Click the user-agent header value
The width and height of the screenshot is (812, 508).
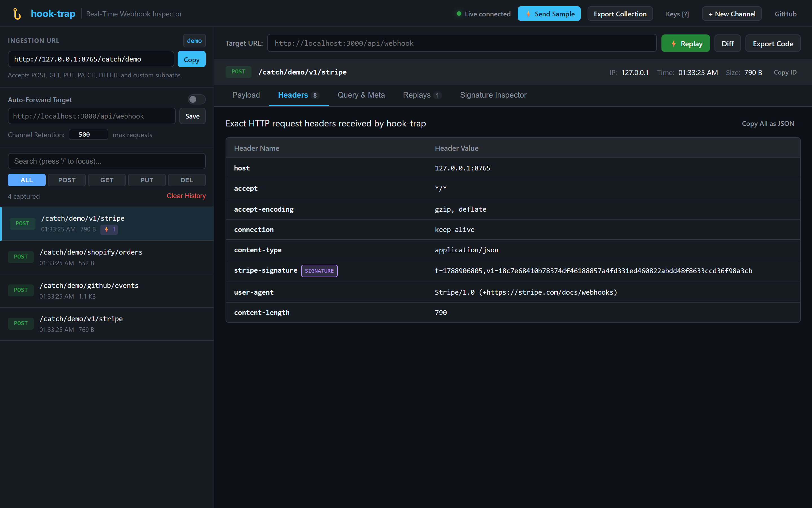[x=526, y=292]
